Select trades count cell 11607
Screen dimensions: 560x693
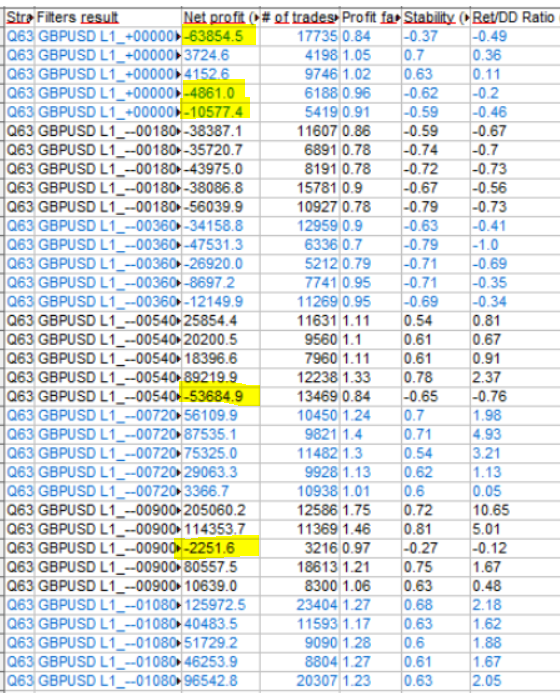click(299, 131)
